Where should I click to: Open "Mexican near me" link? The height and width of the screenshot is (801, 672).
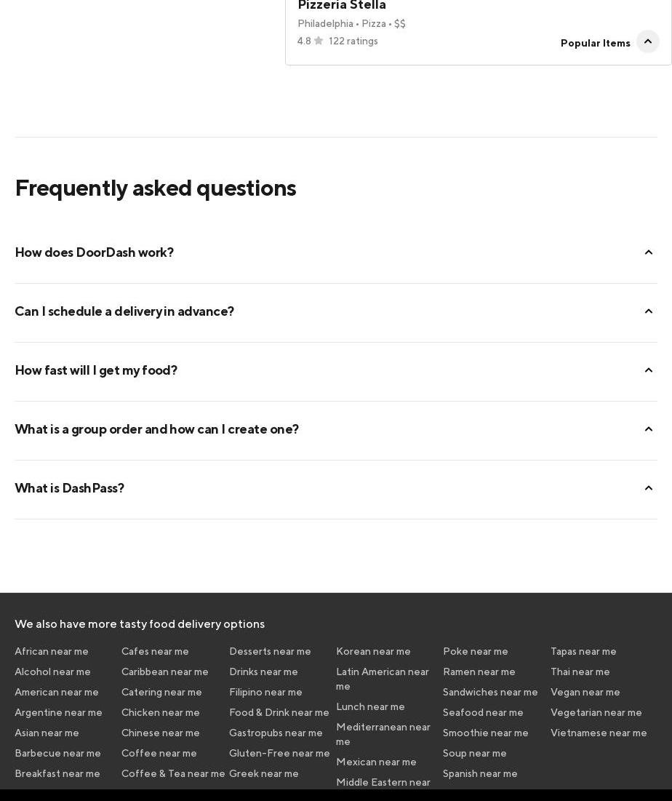click(376, 762)
